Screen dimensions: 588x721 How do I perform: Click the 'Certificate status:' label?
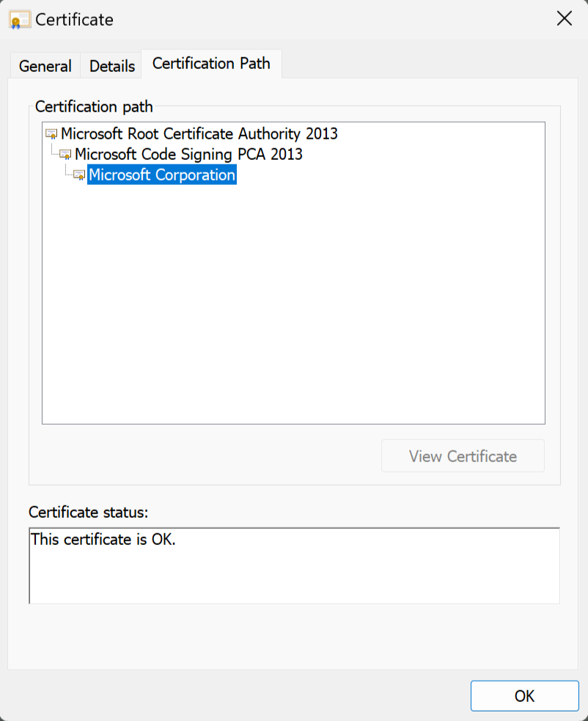coord(88,512)
